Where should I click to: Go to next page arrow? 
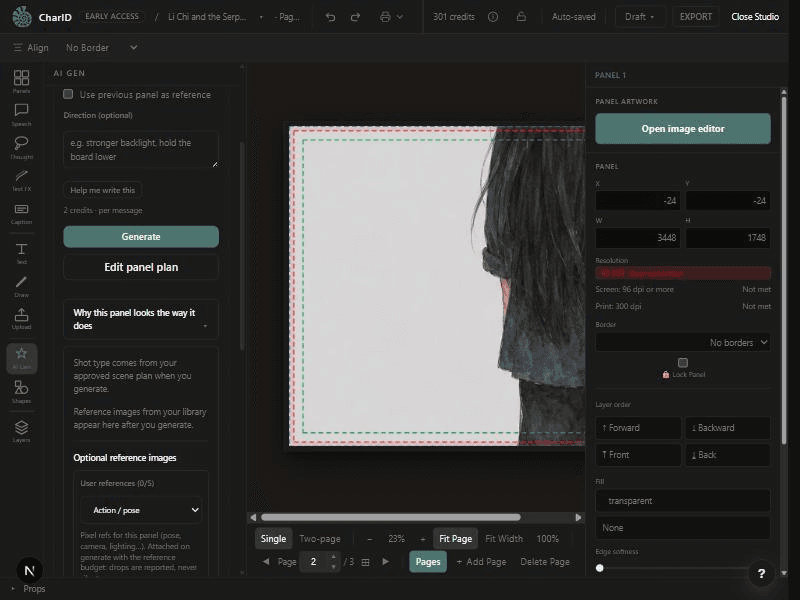[x=386, y=561]
